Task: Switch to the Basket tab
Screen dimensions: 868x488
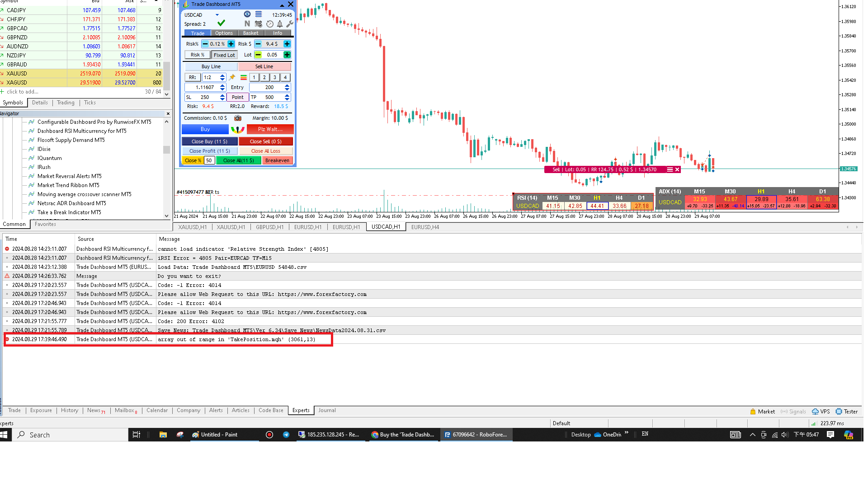Action: click(250, 33)
